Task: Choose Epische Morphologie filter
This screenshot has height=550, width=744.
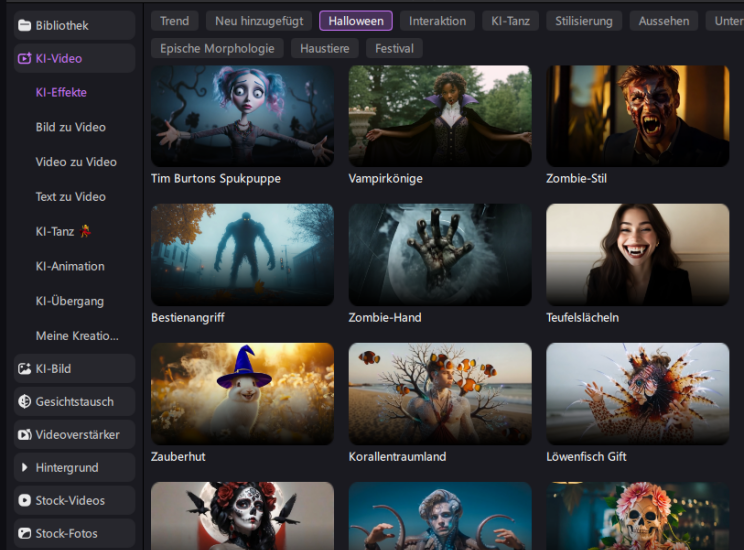Action: [x=217, y=48]
